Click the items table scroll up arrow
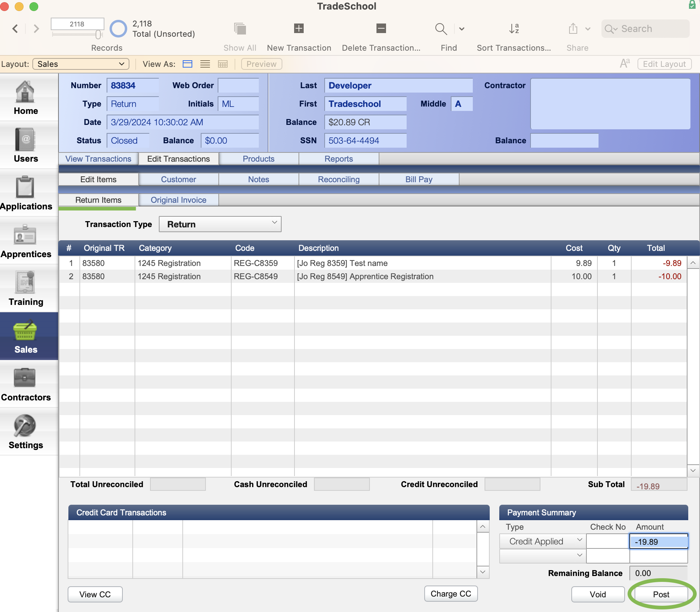 (x=693, y=263)
